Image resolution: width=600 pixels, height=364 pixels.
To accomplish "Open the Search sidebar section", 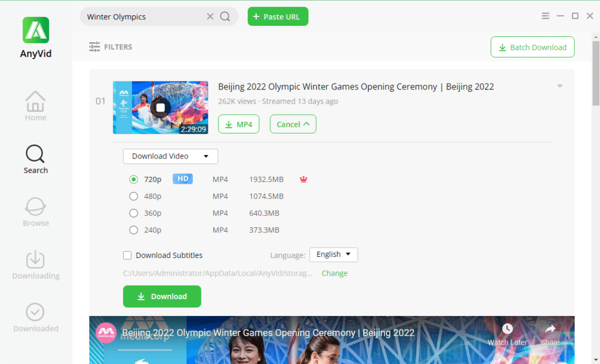I will (x=36, y=159).
